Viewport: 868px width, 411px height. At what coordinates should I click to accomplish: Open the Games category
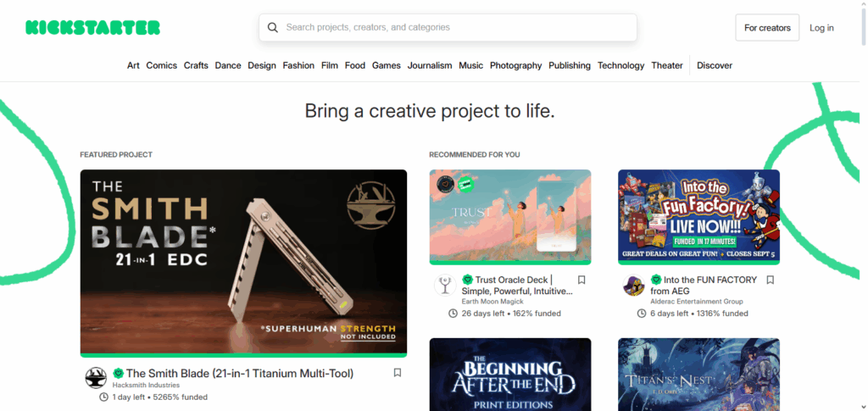pyautogui.click(x=387, y=65)
